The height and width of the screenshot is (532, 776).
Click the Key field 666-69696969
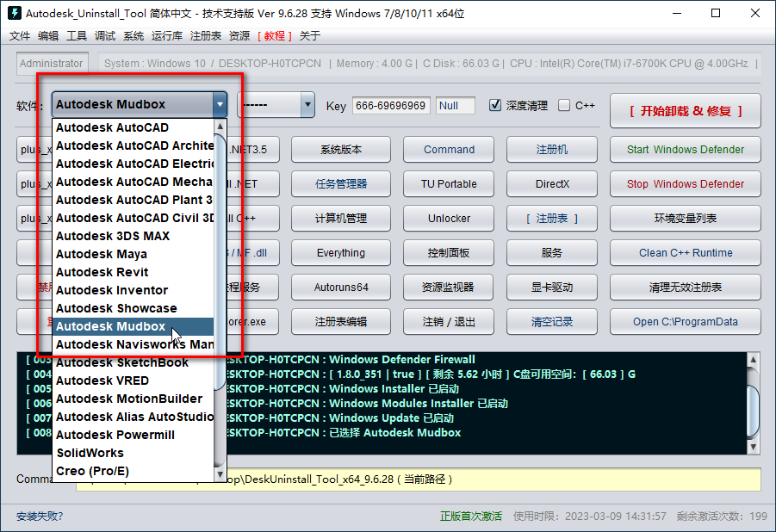tap(391, 105)
